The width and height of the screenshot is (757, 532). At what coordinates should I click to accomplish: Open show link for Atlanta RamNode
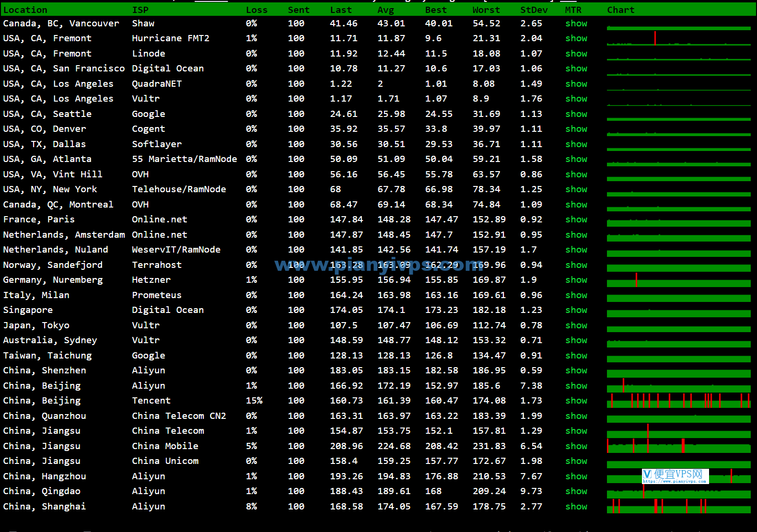(576, 159)
